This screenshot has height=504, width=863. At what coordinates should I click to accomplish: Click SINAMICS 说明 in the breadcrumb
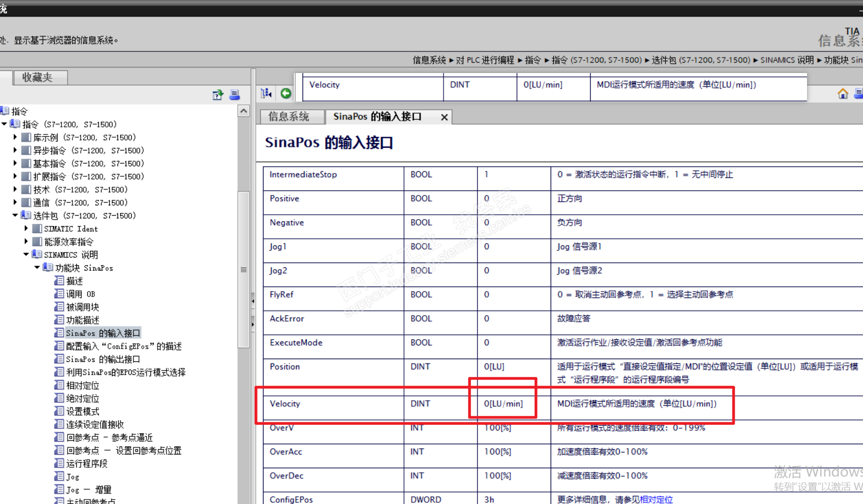[787, 60]
